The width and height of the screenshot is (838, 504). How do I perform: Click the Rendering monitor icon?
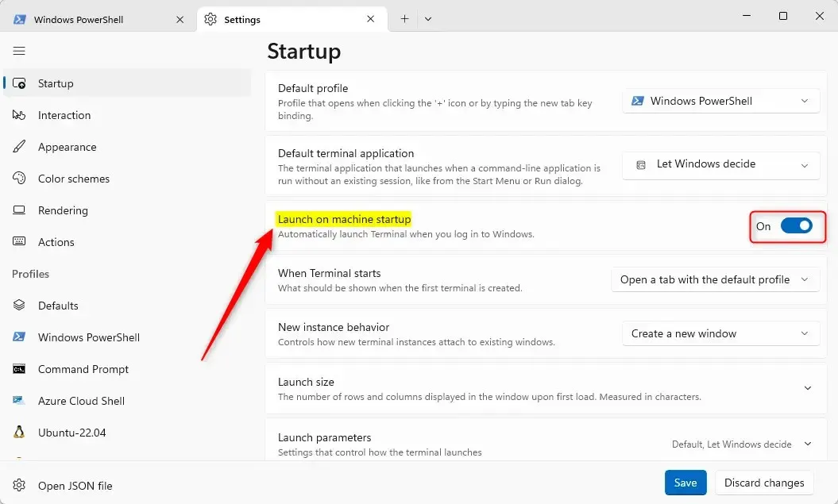tap(20, 210)
